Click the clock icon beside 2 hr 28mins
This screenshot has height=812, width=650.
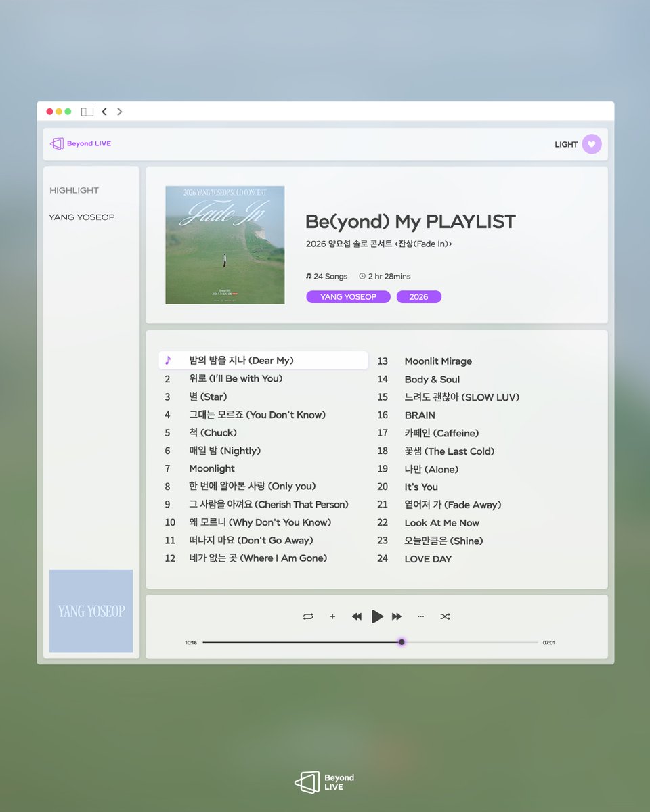[x=362, y=276]
